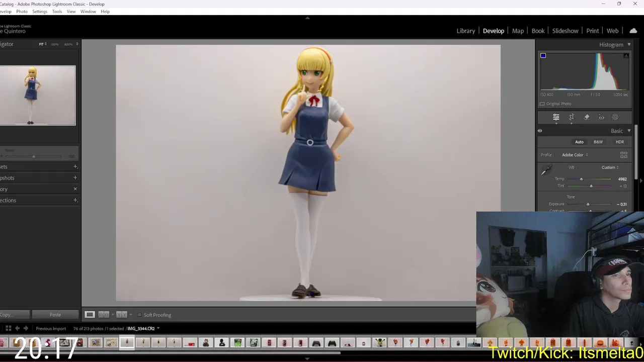Viewport: 644px width, 362px height.
Task: Open the Navigator FIT zoom dropdown
Action: [43, 44]
